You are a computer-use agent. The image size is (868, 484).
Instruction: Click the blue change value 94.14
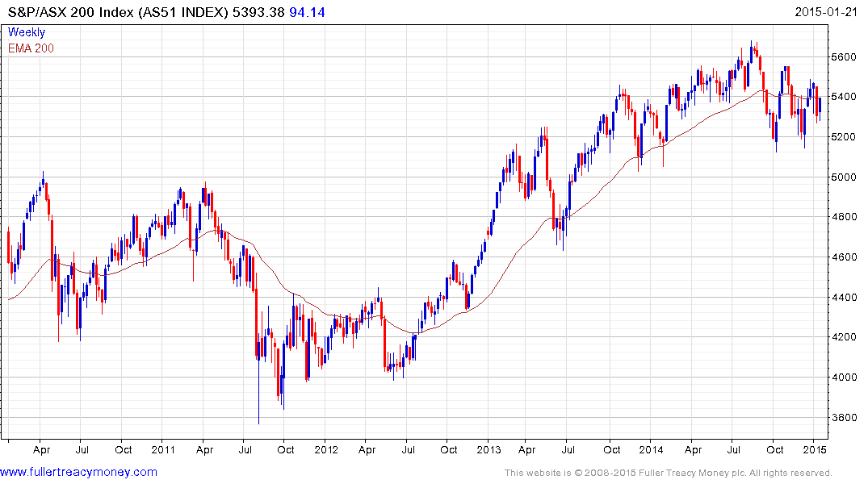[308, 12]
